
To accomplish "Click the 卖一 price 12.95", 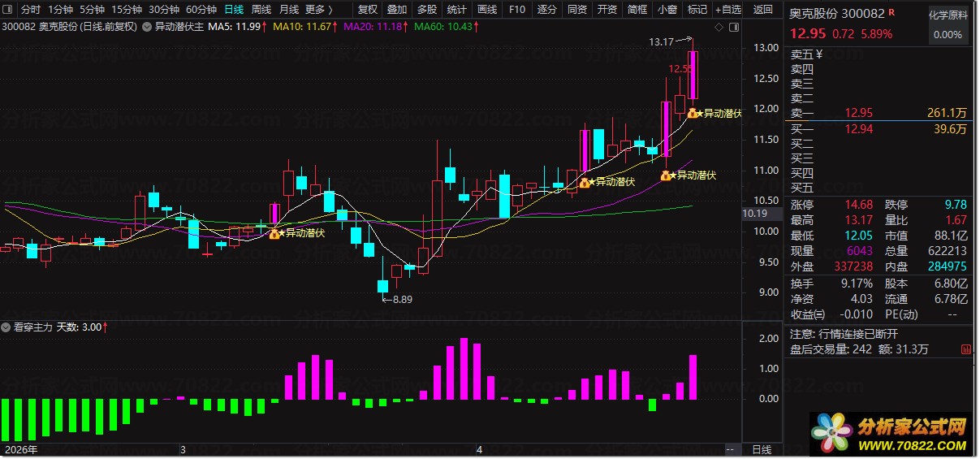I will point(858,113).
